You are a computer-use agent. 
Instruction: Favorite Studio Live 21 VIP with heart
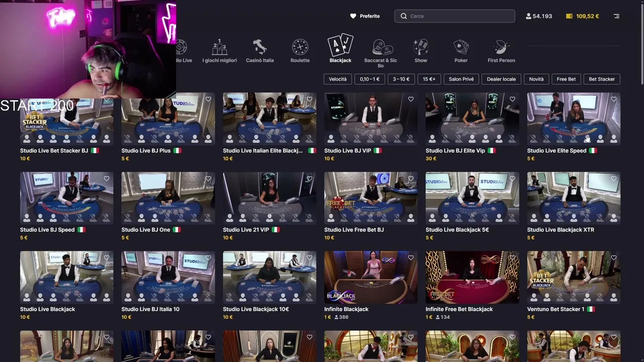click(x=309, y=178)
